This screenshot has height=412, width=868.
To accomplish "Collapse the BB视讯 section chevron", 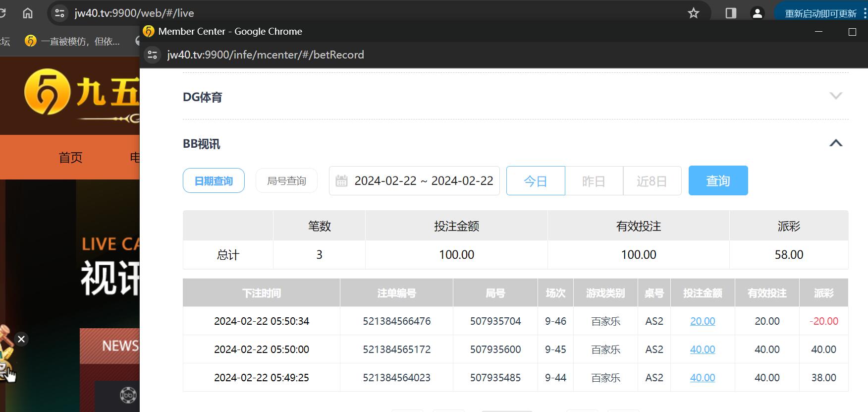I will pyautogui.click(x=836, y=143).
